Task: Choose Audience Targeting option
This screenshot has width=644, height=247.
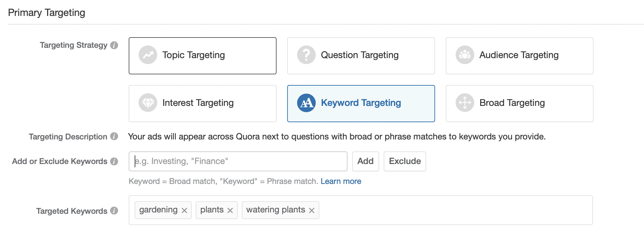Action: click(520, 56)
